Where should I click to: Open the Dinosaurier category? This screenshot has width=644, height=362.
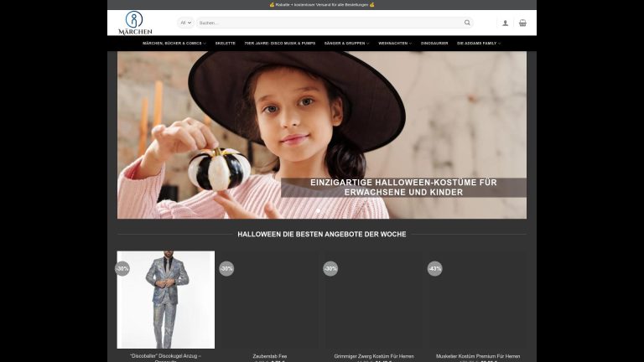click(434, 44)
